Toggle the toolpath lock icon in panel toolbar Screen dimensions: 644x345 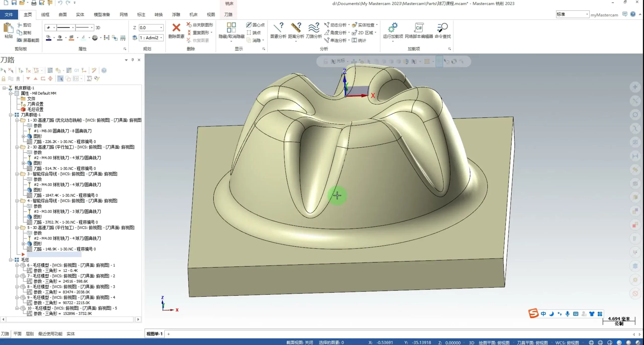click(4, 79)
